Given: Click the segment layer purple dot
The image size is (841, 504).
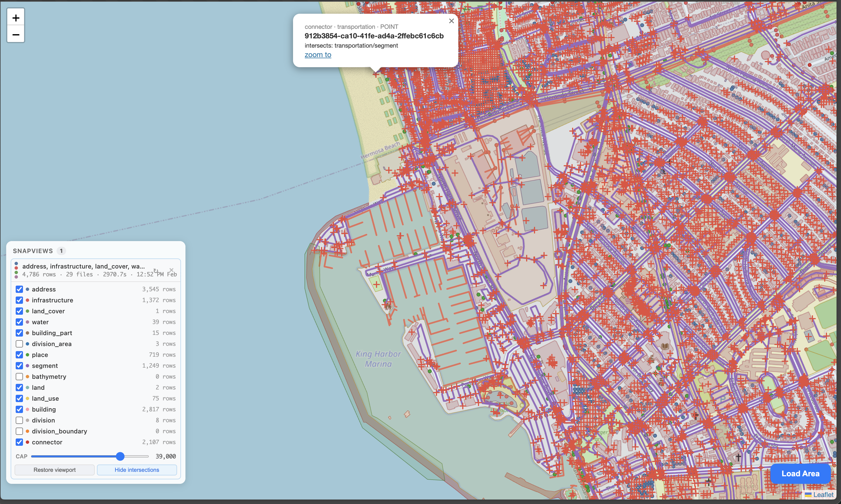Looking at the screenshot, I should click(x=27, y=366).
